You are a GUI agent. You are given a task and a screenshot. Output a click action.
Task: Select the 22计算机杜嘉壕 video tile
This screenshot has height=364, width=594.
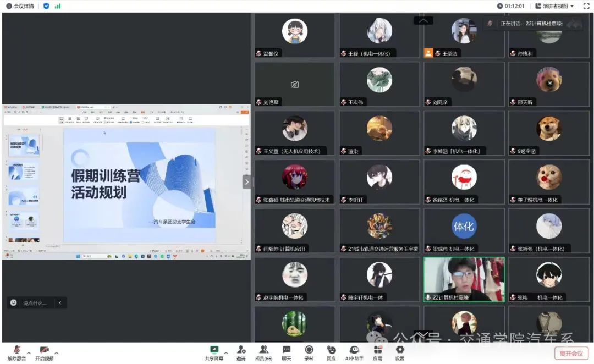tap(464, 279)
